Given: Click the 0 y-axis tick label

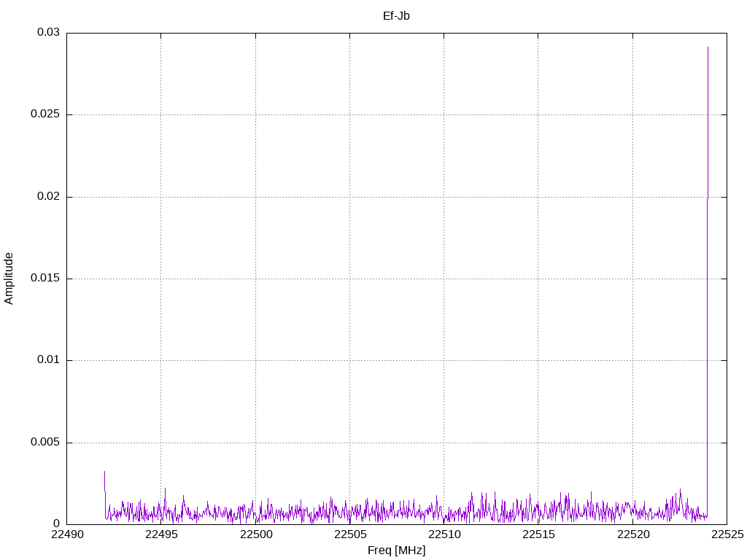Looking at the screenshot, I should 57,524.
